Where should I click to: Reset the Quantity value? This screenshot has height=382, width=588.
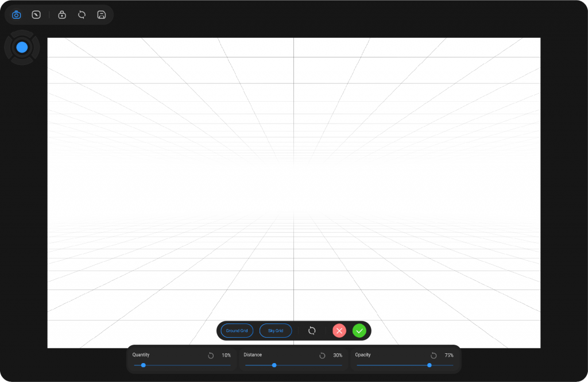point(211,356)
